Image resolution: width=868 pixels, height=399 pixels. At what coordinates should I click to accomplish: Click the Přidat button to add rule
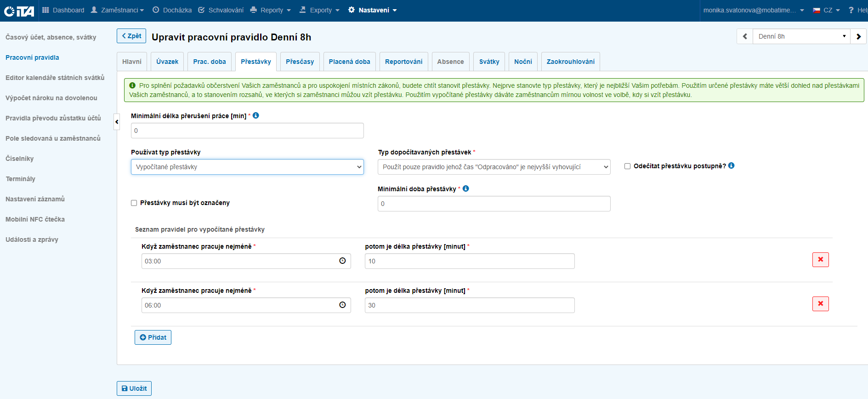(153, 337)
